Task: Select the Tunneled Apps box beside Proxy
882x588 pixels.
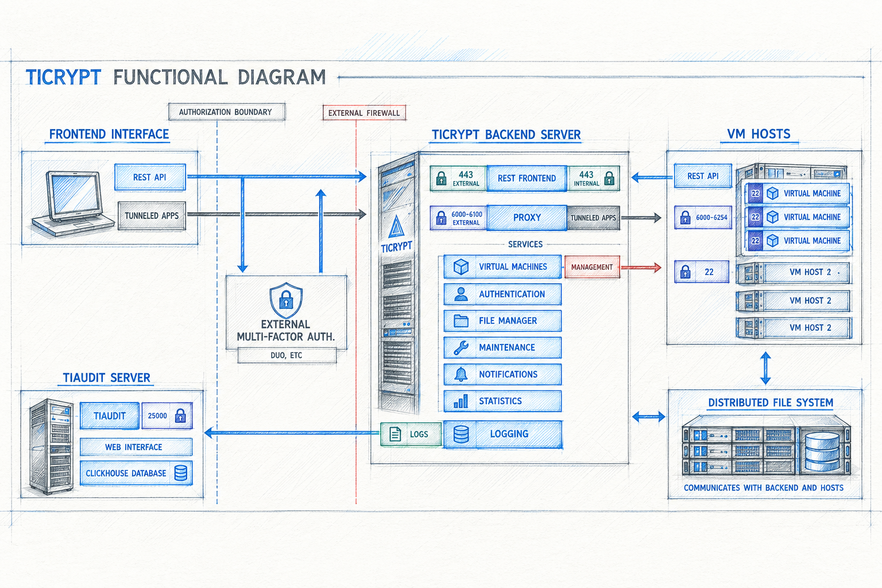Action: click(x=593, y=218)
